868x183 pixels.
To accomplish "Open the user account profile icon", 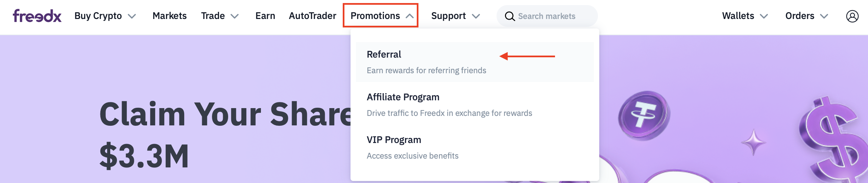I will click(852, 16).
